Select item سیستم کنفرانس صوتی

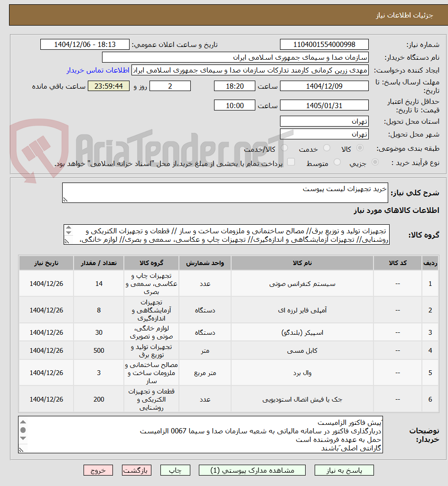coord(302,284)
